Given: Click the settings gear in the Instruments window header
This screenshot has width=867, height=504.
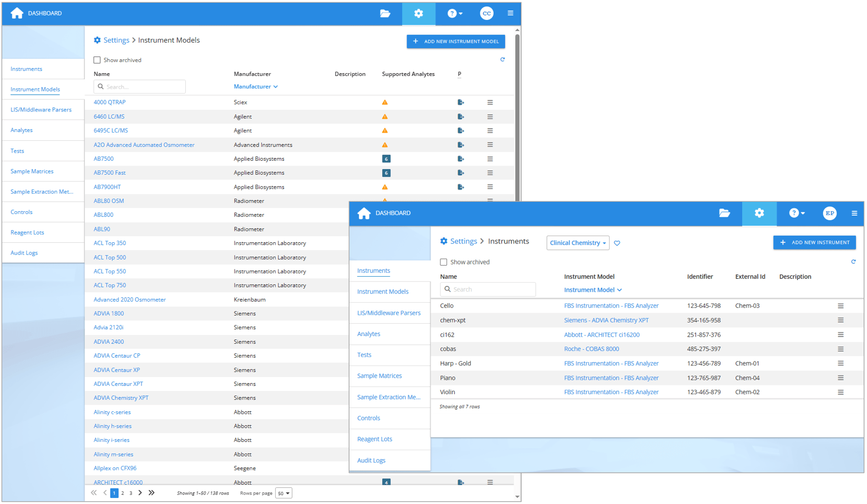Looking at the screenshot, I should [759, 213].
